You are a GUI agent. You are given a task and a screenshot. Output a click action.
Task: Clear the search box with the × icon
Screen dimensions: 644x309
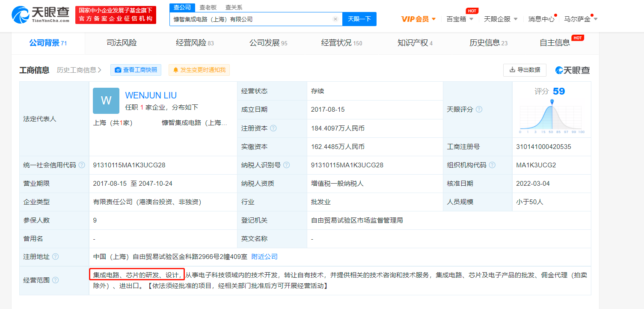[x=335, y=19]
